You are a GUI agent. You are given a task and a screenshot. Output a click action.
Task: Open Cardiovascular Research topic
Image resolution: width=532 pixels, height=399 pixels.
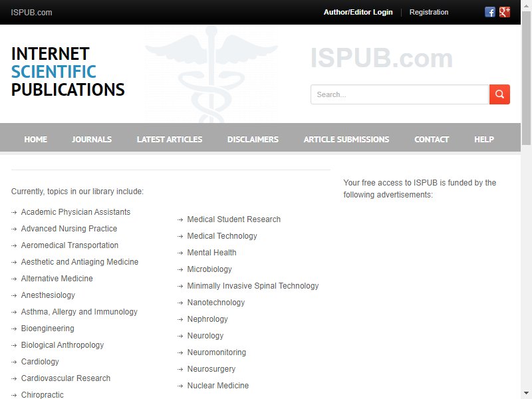(66, 378)
